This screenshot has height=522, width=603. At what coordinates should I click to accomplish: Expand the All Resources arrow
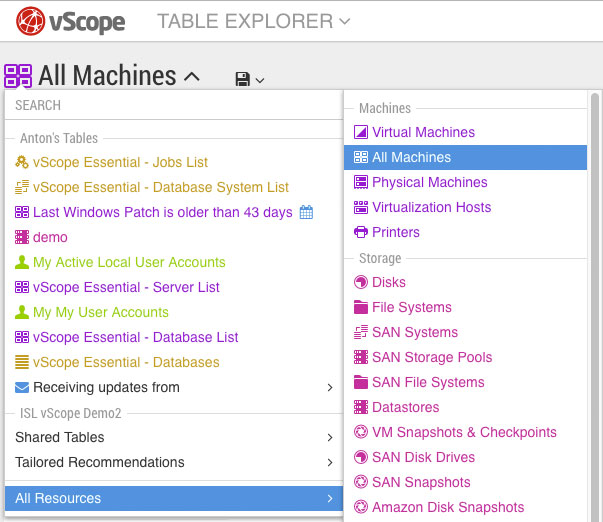[x=330, y=499]
